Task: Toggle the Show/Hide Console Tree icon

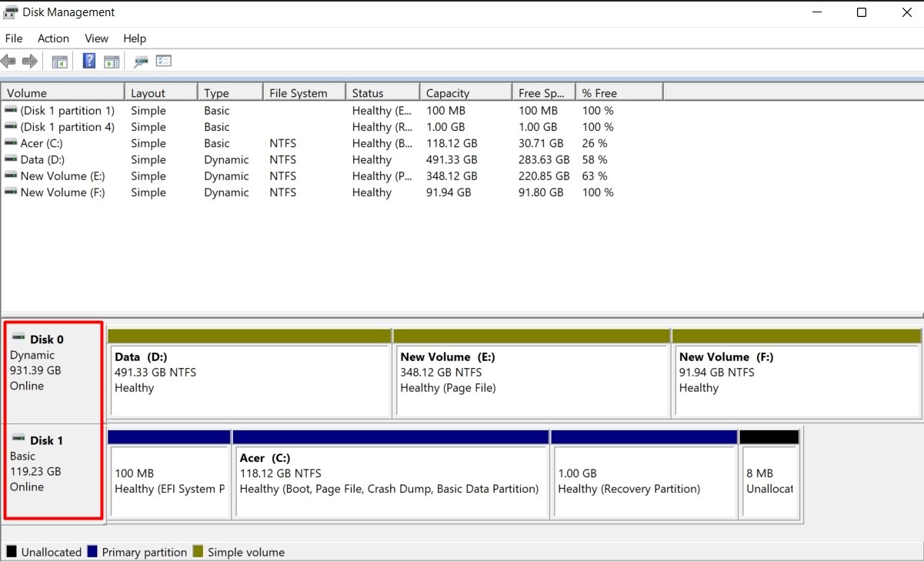Action: (x=59, y=62)
